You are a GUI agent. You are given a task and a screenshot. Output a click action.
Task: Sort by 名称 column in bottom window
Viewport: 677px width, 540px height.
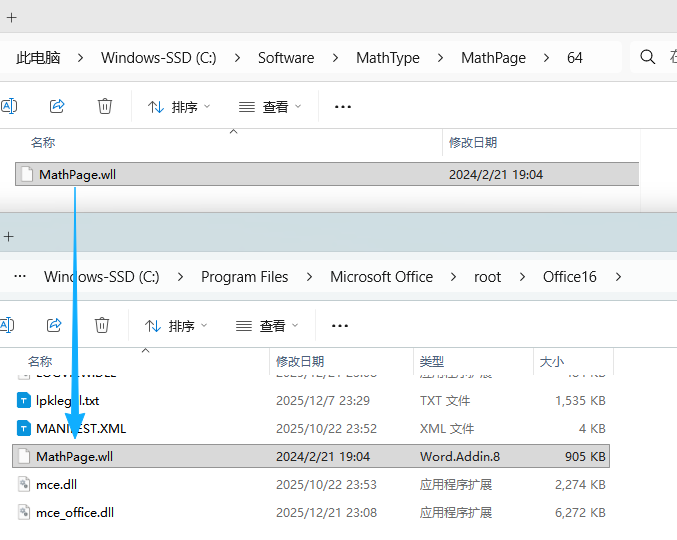click(x=40, y=361)
